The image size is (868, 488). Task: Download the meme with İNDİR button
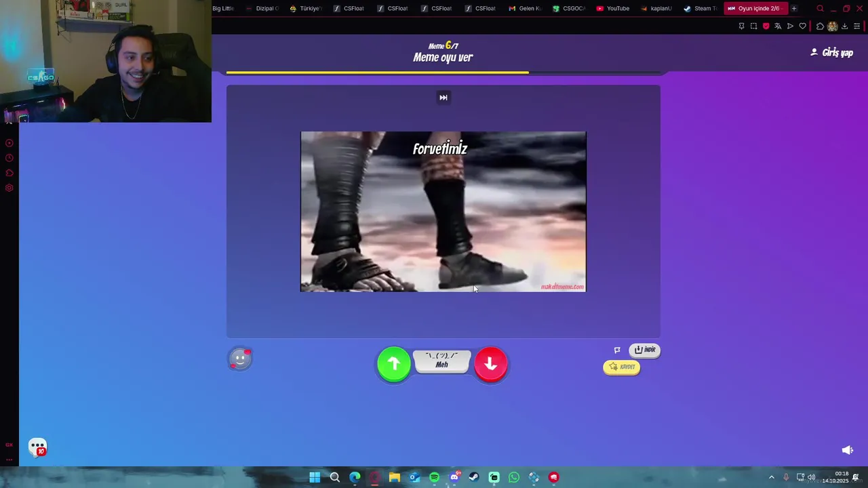644,350
